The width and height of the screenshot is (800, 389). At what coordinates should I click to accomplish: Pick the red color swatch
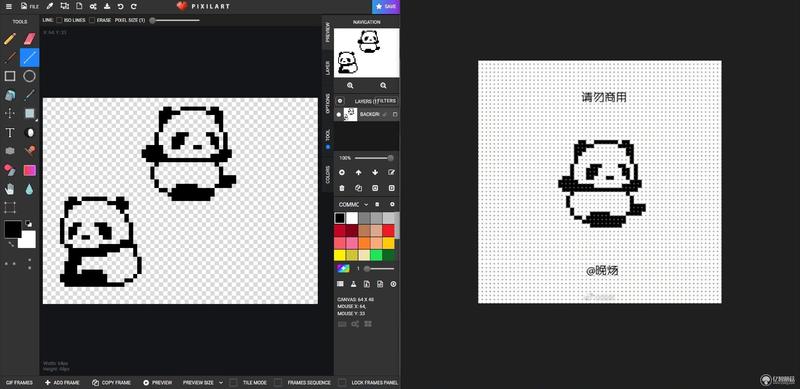coord(389,230)
